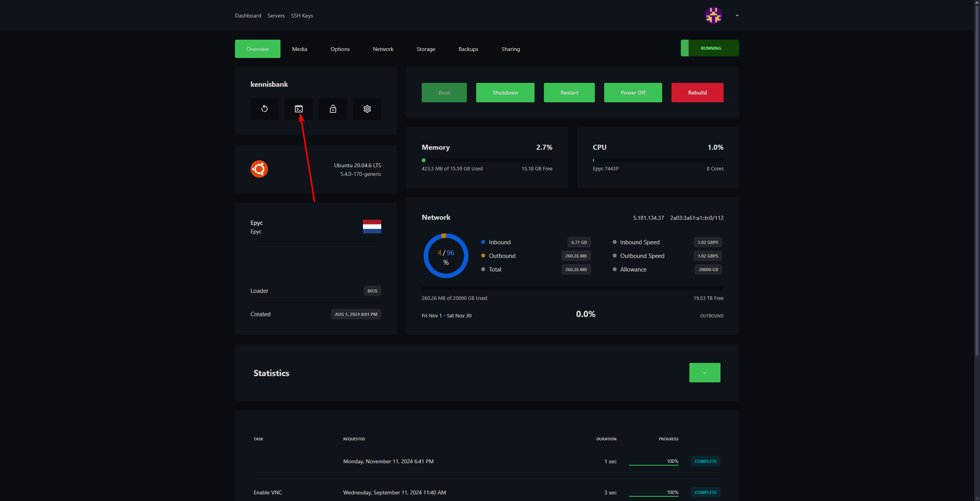Screen dimensions: 980x501
Task: Click the user avatar icon
Action: coord(713,16)
